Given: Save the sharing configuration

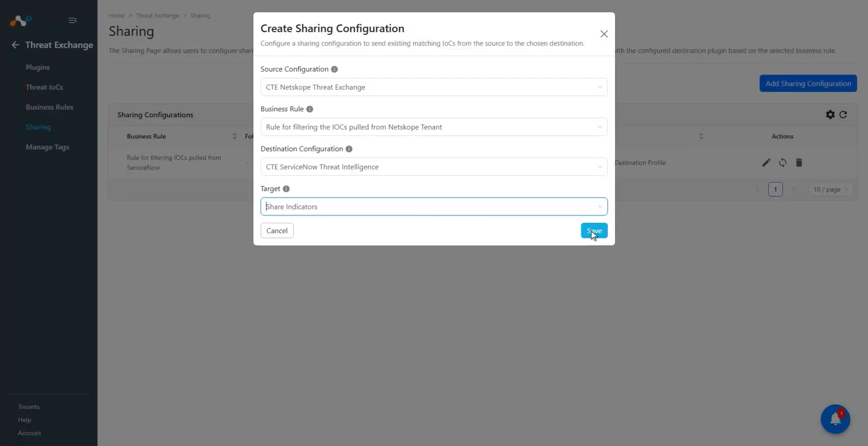Looking at the screenshot, I should 594,230.
